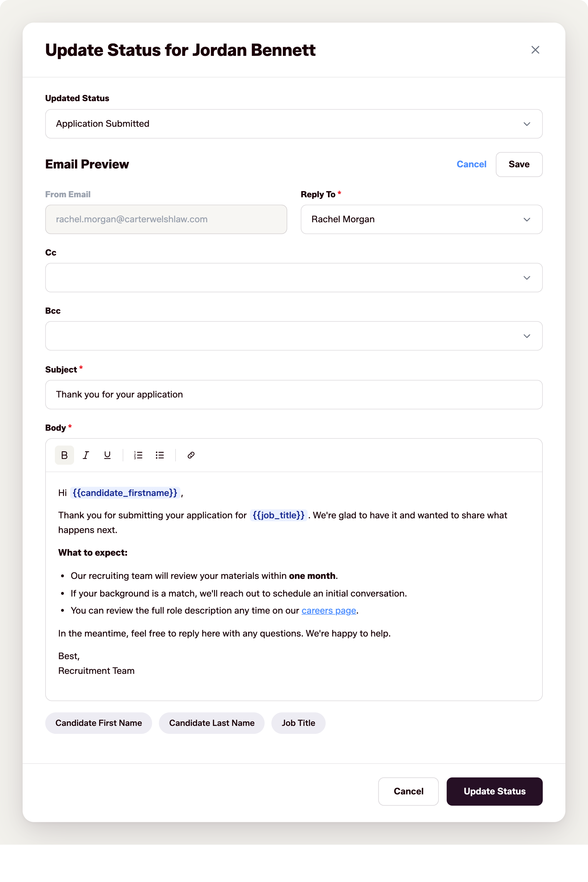Click the 'In the meantime' paragraph
This screenshot has height=882, width=588.
click(x=224, y=633)
